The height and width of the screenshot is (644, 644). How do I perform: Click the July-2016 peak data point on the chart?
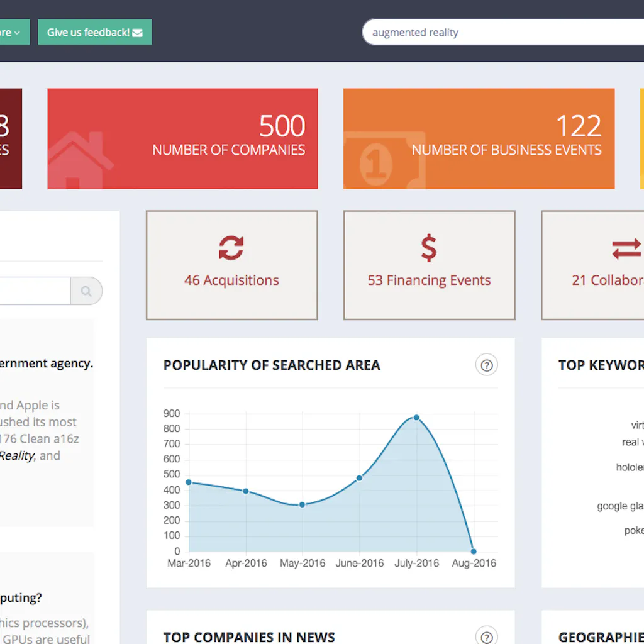click(416, 417)
